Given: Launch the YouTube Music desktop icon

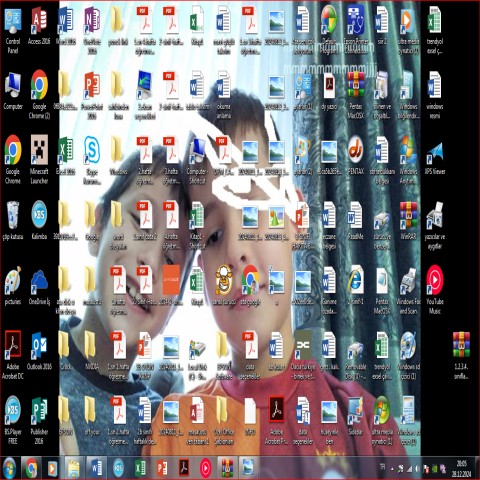Looking at the screenshot, I should pyautogui.click(x=435, y=289).
